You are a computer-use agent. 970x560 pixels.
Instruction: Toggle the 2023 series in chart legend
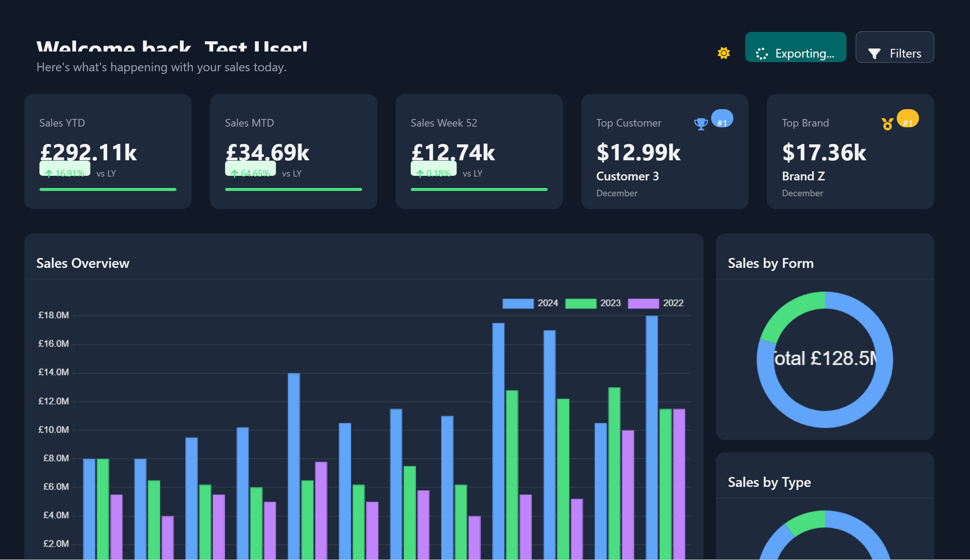580,303
